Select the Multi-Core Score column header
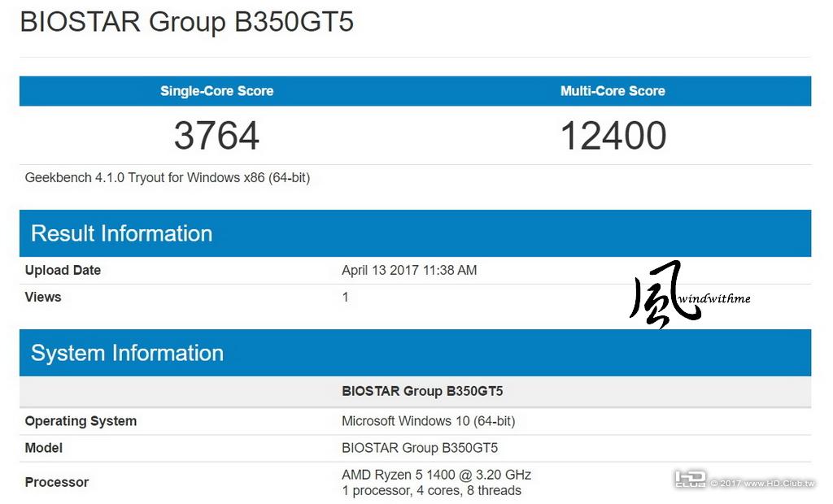Screen dimensions: 833x504 [613, 91]
